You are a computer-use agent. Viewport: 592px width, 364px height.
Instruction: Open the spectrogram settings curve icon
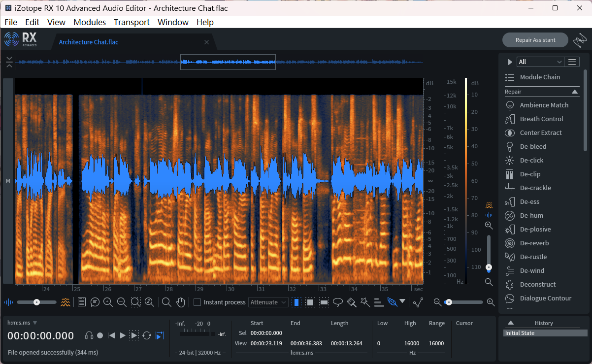418,302
